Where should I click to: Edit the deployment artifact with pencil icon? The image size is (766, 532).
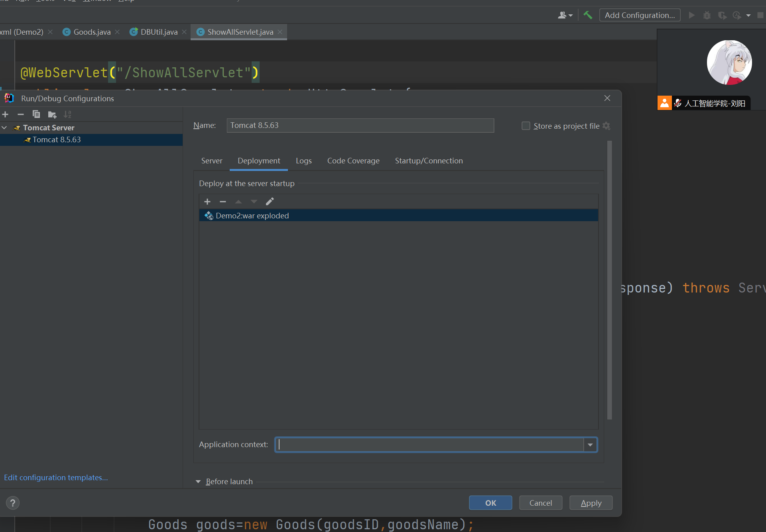(x=270, y=202)
